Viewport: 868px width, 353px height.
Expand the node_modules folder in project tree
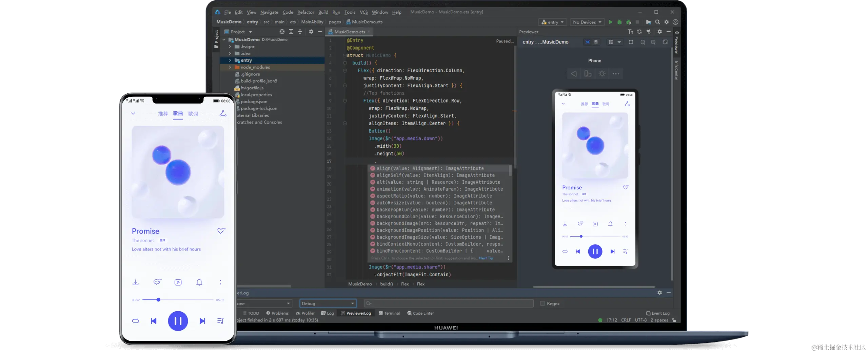coord(230,67)
